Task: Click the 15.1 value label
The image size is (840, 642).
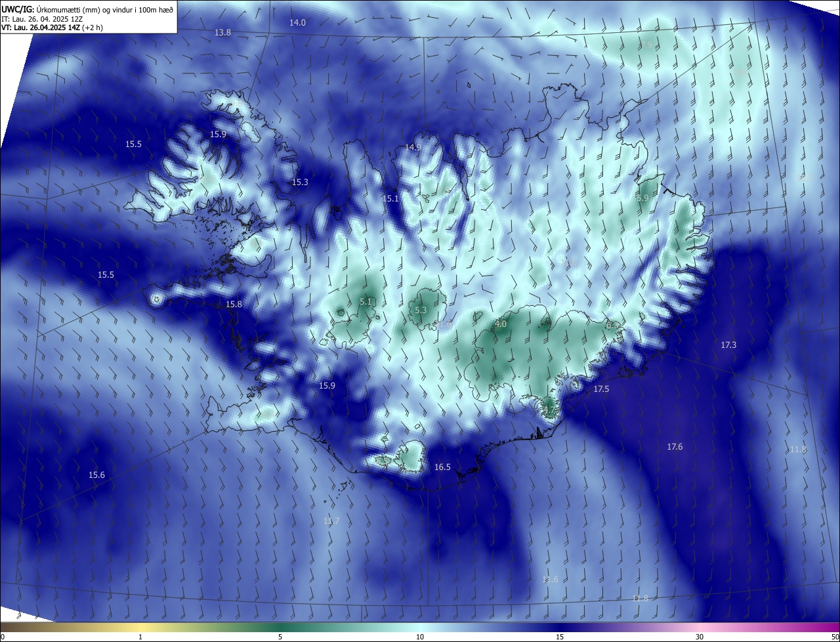Action: pyautogui.click(x=390, y=199)
